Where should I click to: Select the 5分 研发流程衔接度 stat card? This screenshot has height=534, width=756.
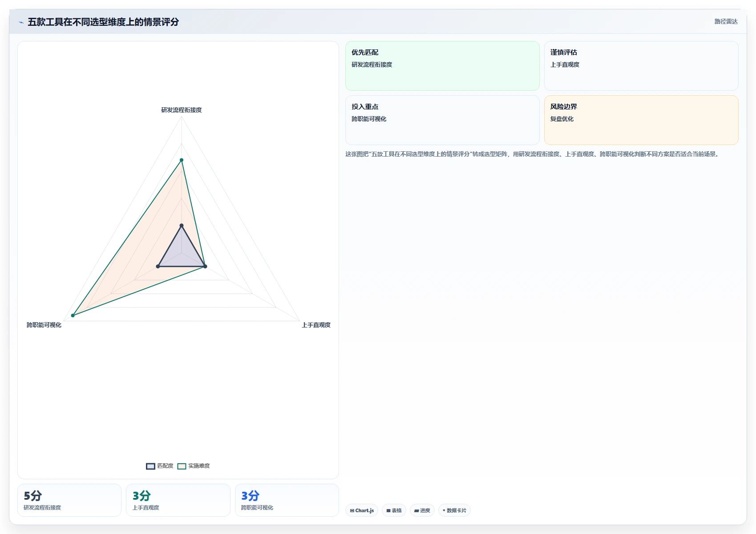click(x=69, y=500)
